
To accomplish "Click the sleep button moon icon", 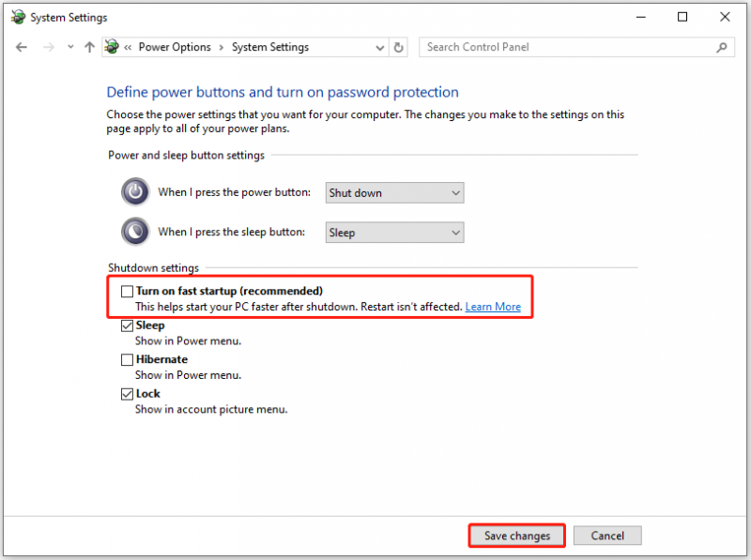I will coord(135,232).
